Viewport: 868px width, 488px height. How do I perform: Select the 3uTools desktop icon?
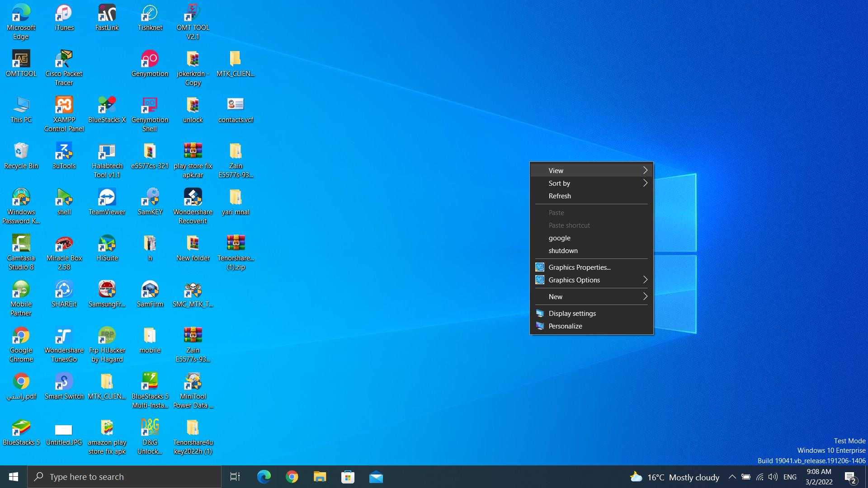tap(64, 152)
